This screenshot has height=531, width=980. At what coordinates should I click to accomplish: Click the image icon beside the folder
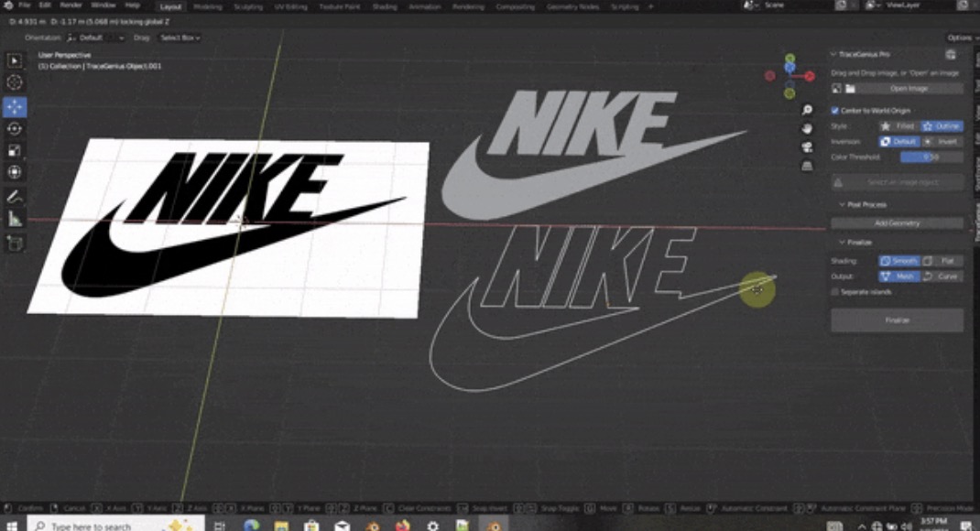(837, 89)
